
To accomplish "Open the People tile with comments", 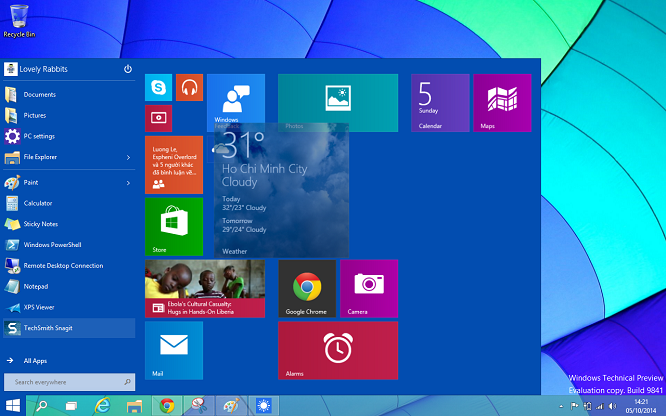I will point(174,165).
